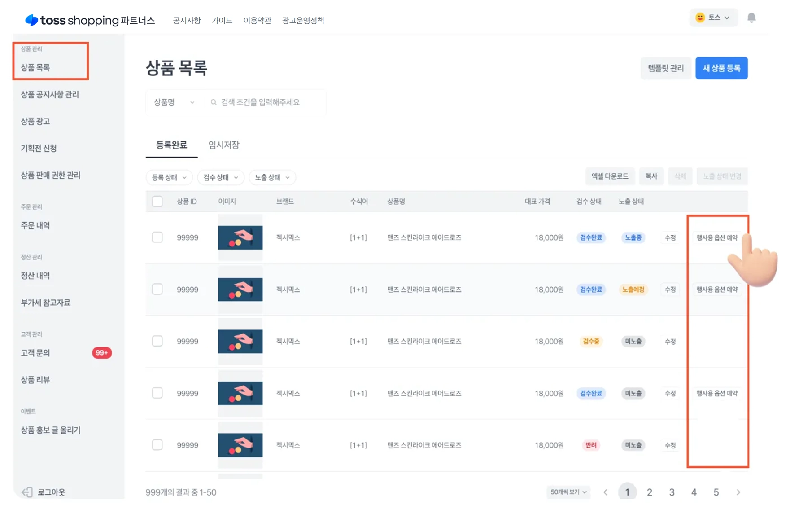Click the 반려 status badge

591,445
